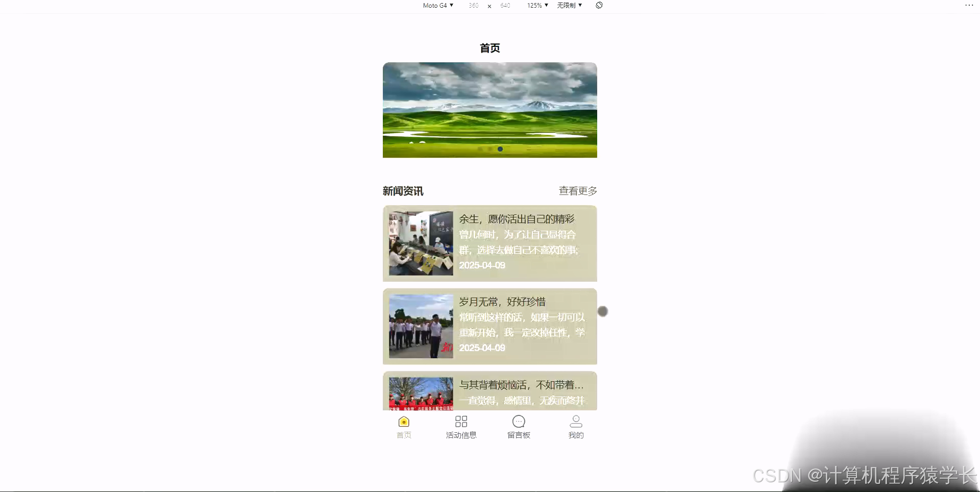Click the photo in the 岁月无常 news card
Image resolution: width=980 pixels, height=492 pixels.
(x=421, y=326)
